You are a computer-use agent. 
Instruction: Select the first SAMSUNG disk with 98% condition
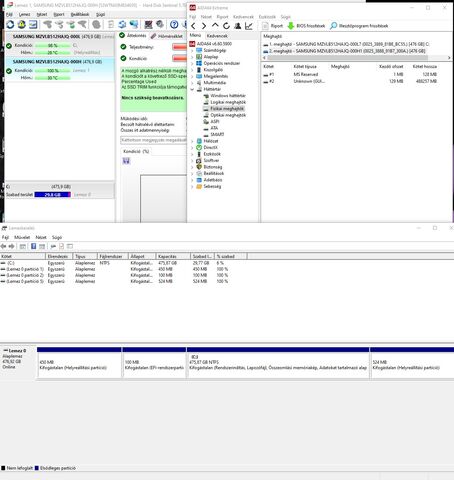click(x=60, y=44)
